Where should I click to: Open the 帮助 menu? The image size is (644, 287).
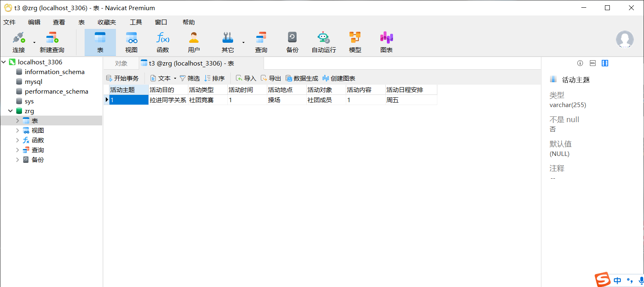click(189, 22)
